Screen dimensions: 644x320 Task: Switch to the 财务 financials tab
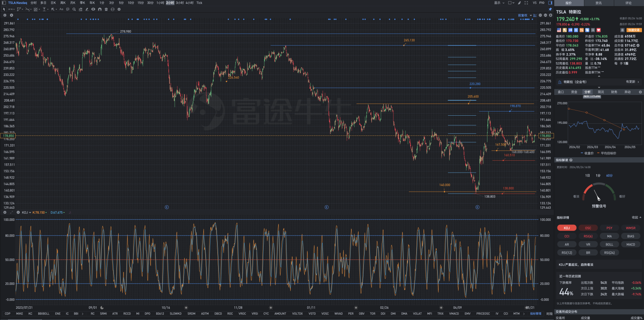tap(614, 92)
